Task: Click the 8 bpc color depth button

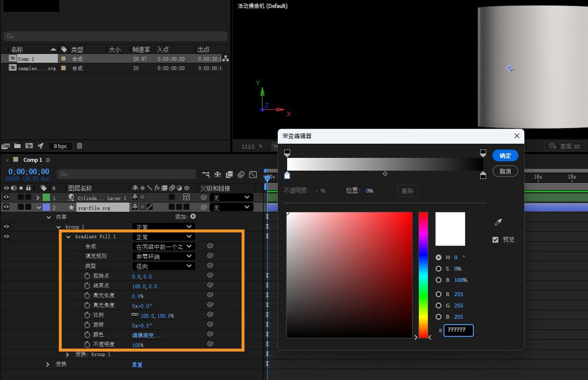Action: click(61, 146)
